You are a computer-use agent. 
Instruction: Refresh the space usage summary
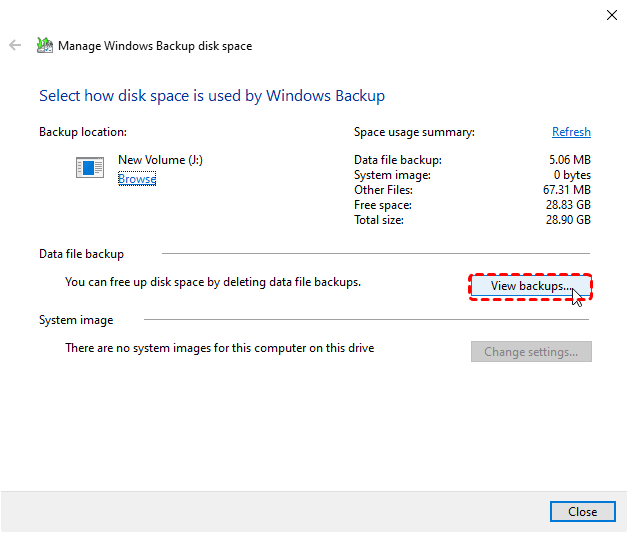click(571, 132)
